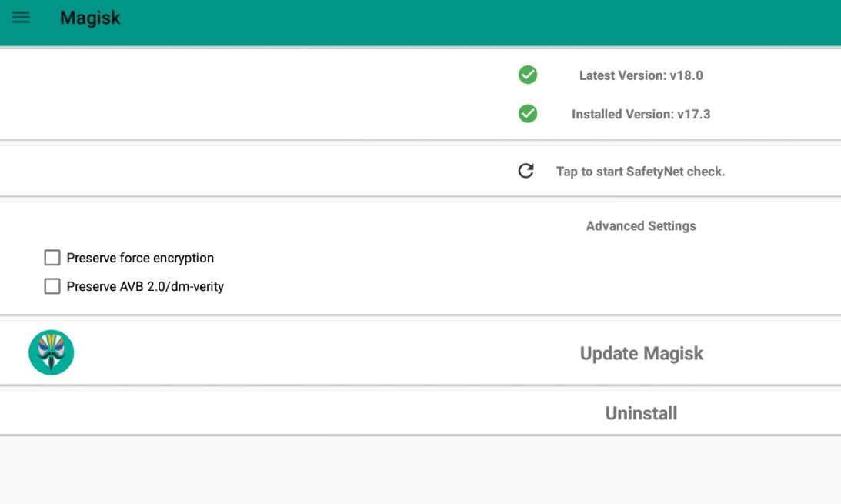Click the green check beside Installed Version

point(528,114)
